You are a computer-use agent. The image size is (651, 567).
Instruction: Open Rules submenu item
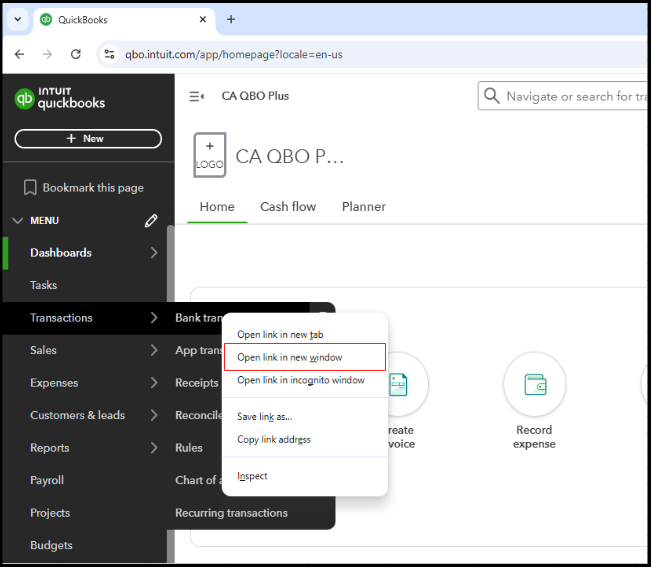coord(189,448)
